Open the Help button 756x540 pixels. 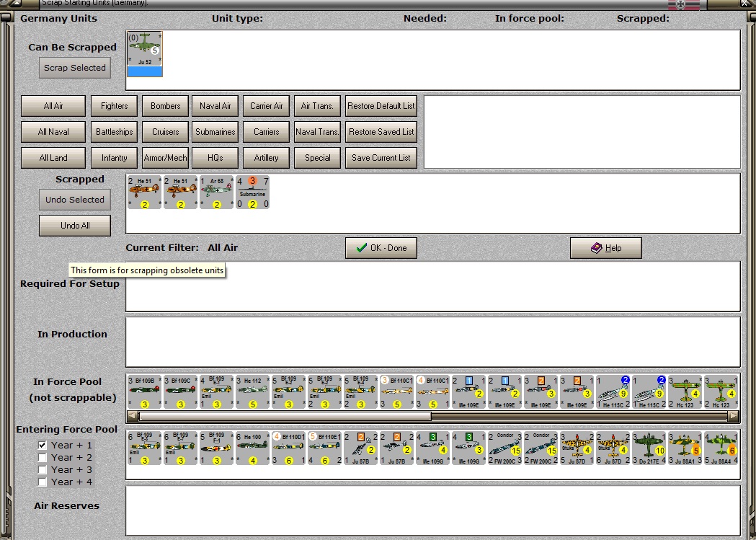(x=605, y=248)
